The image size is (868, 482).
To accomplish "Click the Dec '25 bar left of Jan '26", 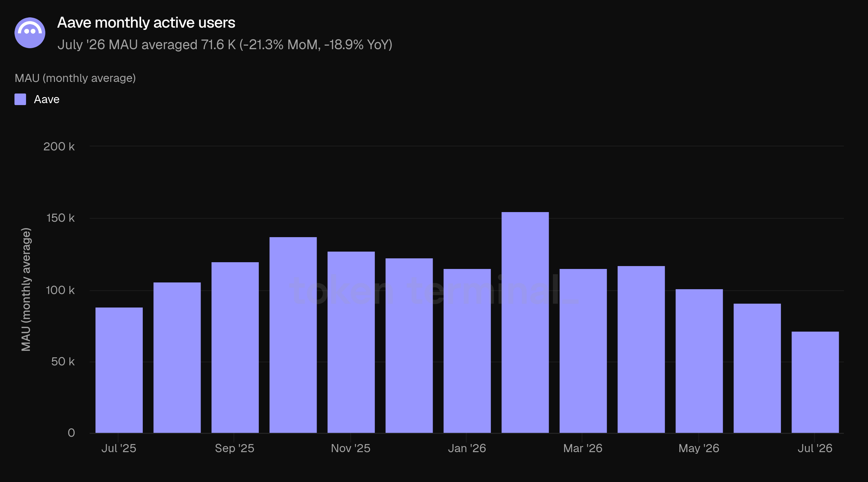I will pos(409,345).
